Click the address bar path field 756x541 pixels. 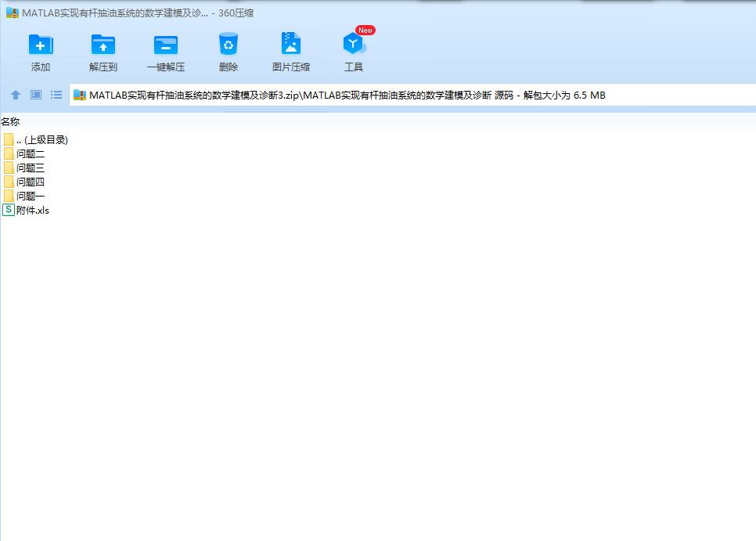tap(412, 95)
